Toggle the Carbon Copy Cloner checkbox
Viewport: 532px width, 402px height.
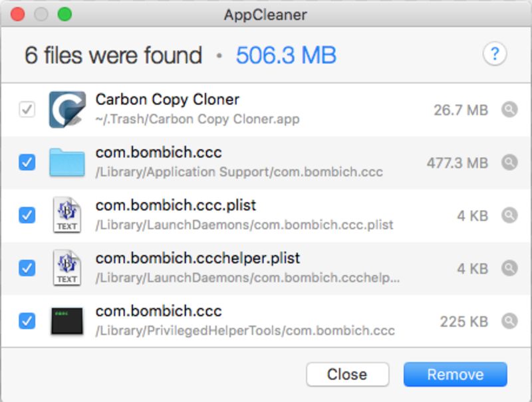point(27,110)
